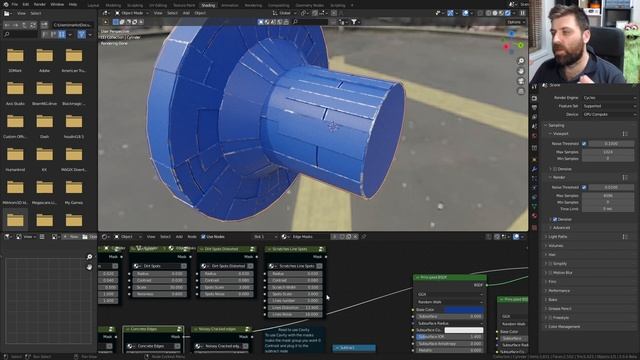Screen dimensions: 640x360
Task: Toggle camera view icon in the viewport
Action: (x=521, y=81)
